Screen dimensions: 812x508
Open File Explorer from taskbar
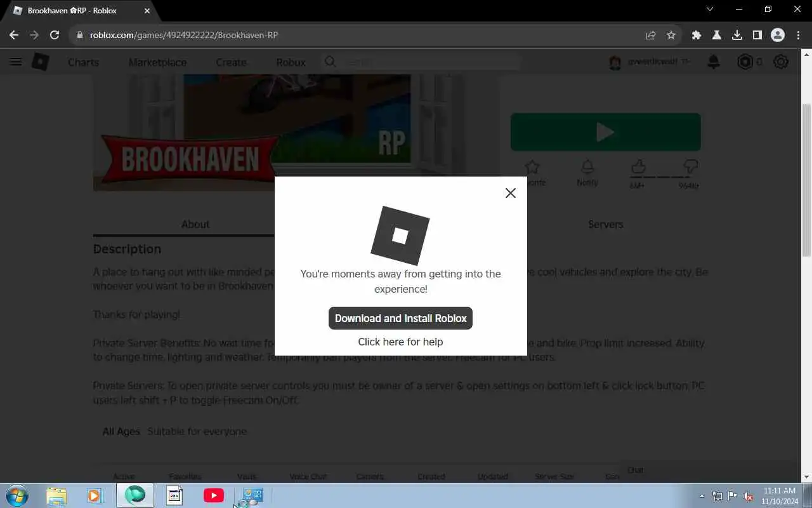point(56,495)
